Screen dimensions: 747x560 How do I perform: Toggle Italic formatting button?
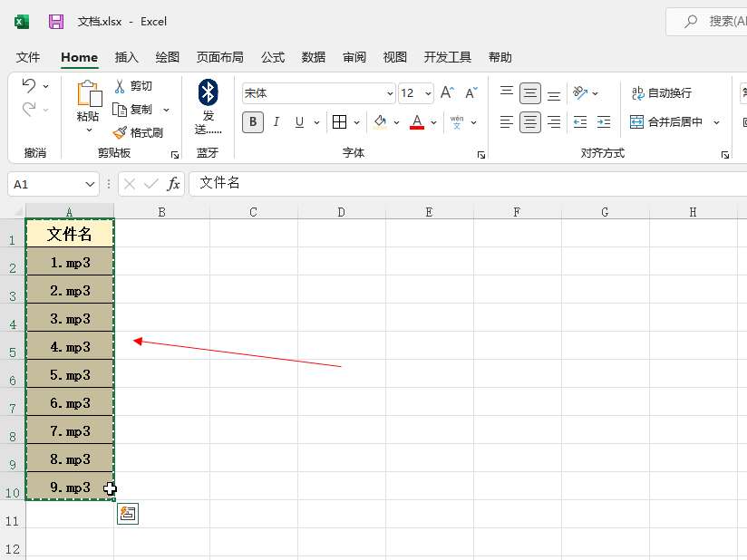pyautogui.click(x=276, y=122)
